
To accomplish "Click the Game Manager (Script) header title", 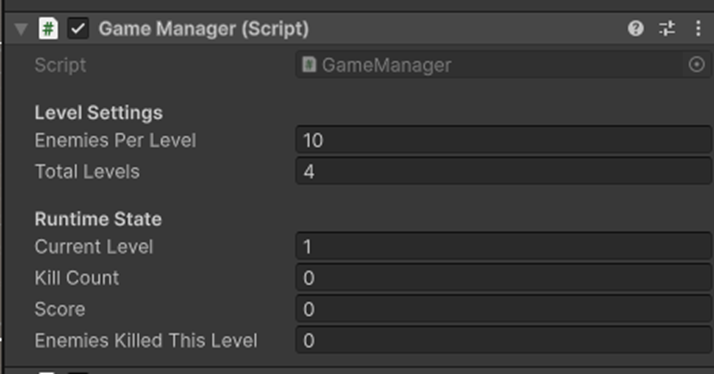I will pyautogui.click(x=204, y=29).
